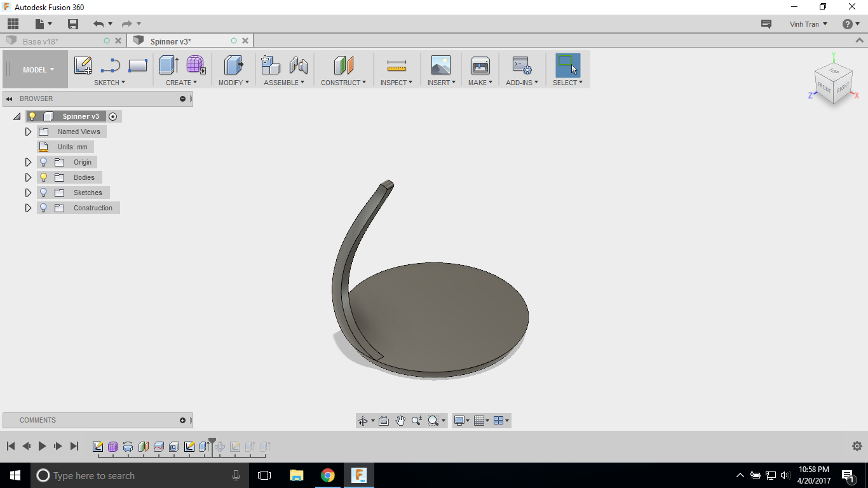Open the Viewports layout dropdown

tap(501, 421)
